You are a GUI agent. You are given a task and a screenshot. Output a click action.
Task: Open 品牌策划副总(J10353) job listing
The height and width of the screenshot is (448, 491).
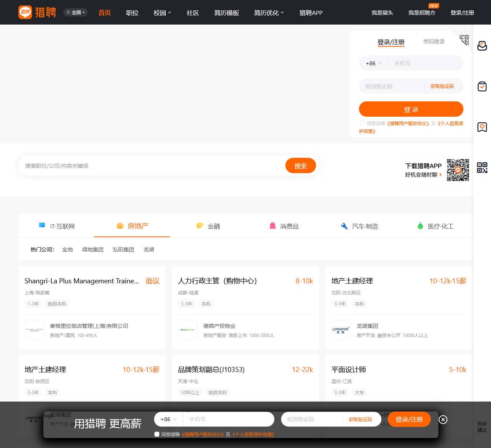tap(211, 370)
